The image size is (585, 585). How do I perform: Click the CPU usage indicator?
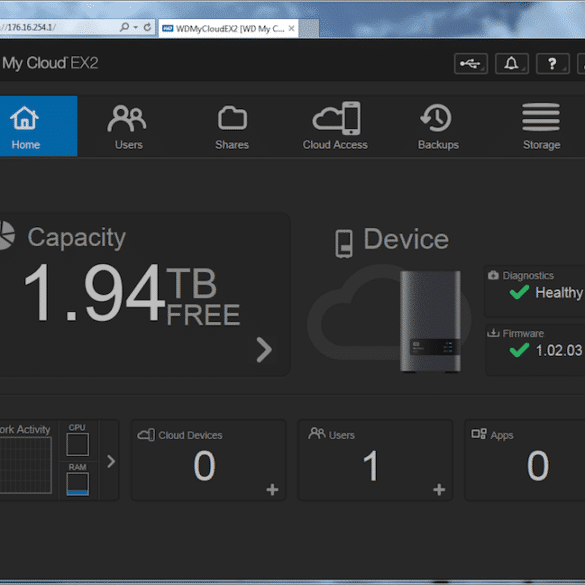tap(78, 444)
